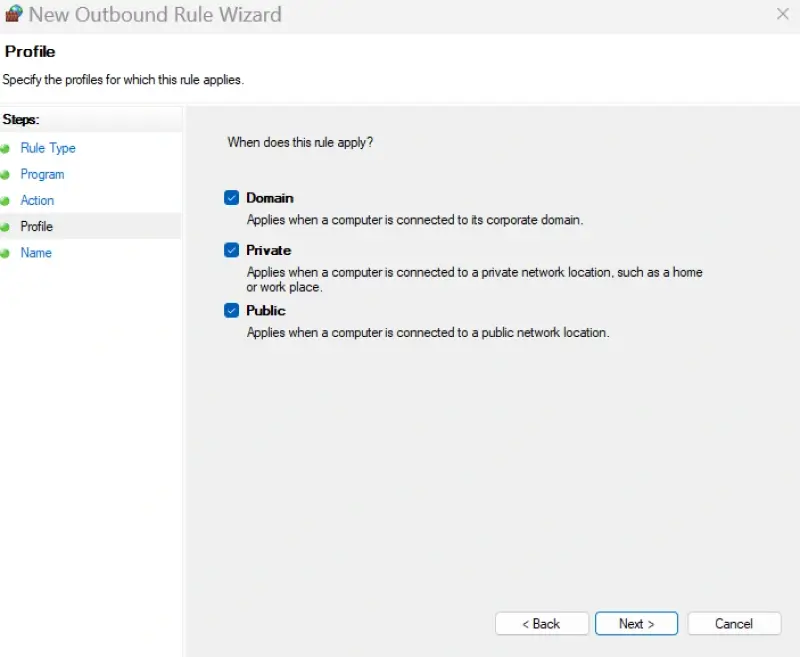Screen dimensions: 800x657
Task: Close the wizard with the X
Action: coord(782,14)
